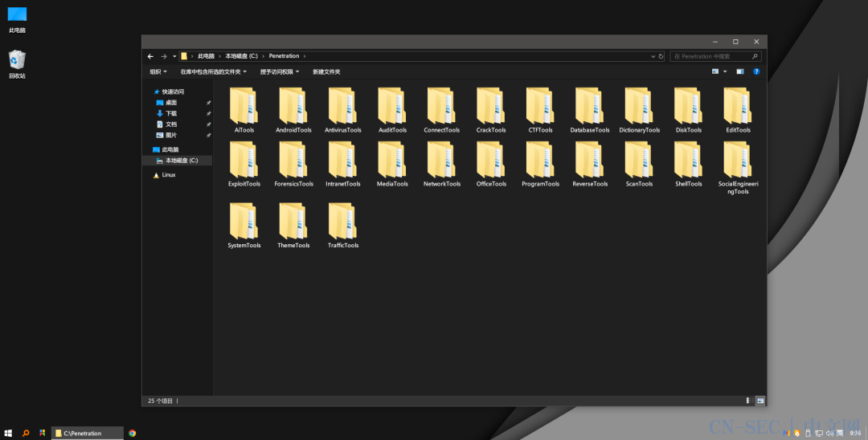
Task: Select the SocialEngineeringTools folder
Action: point(738,168)
